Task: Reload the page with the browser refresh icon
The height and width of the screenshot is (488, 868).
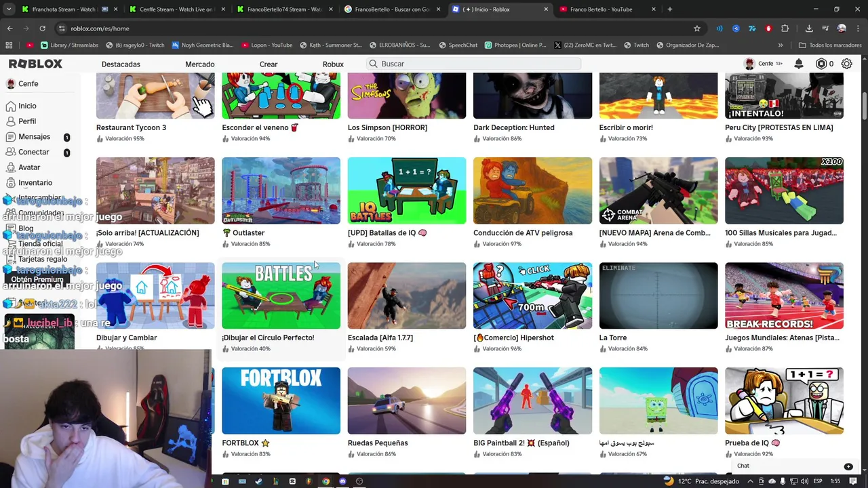Action: pyautogui.click(x=42, y=28)
